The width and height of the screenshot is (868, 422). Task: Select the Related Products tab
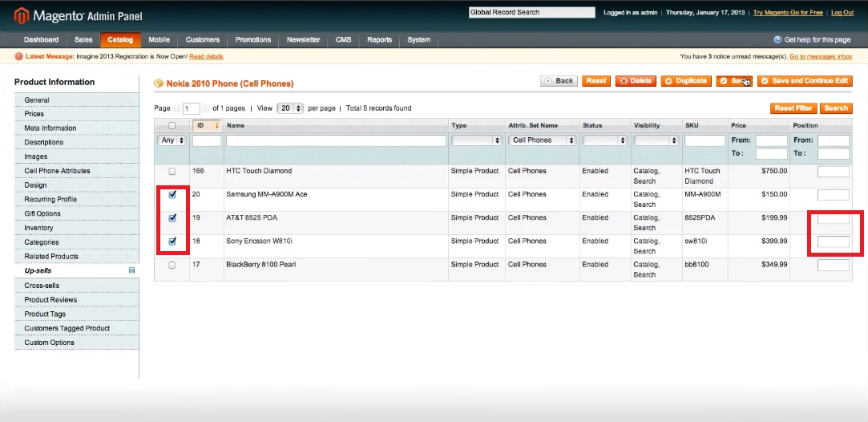point(77,257)
